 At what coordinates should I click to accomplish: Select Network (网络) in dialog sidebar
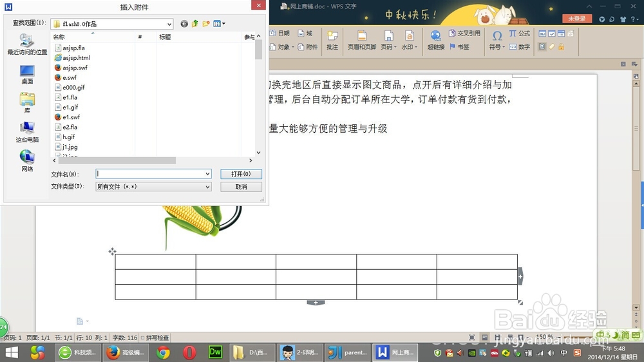coord(27,161)
